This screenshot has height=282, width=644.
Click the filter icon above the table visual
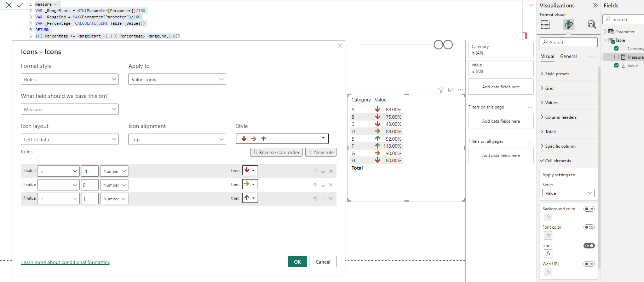(x=441, y=90)
